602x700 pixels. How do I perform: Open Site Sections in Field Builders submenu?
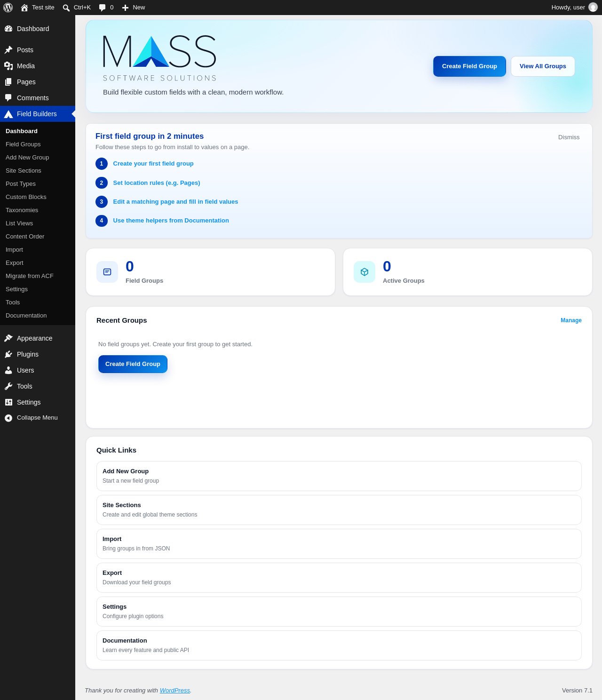point(24,171)
